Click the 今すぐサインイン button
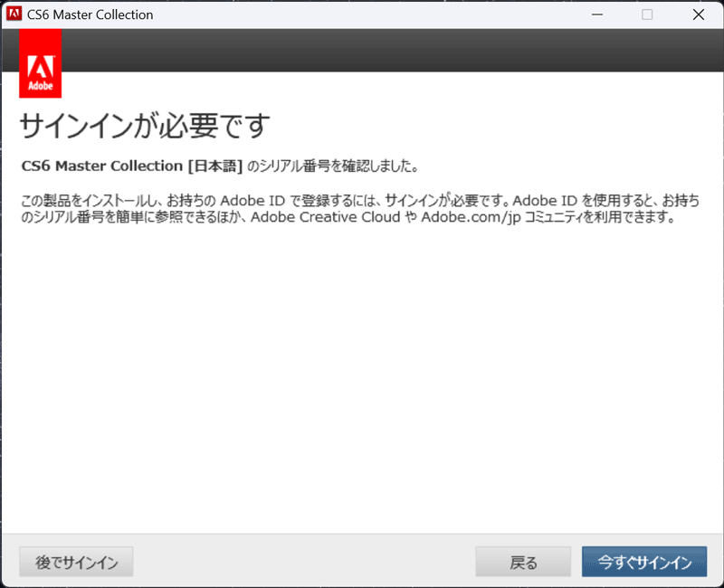Screen dimensions: 724x588 click(644, 562)
